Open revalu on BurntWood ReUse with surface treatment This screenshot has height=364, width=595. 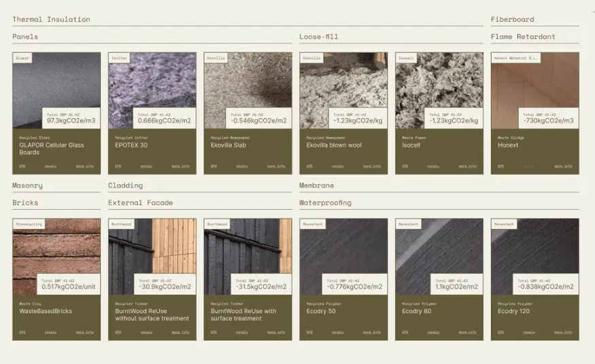242,332
